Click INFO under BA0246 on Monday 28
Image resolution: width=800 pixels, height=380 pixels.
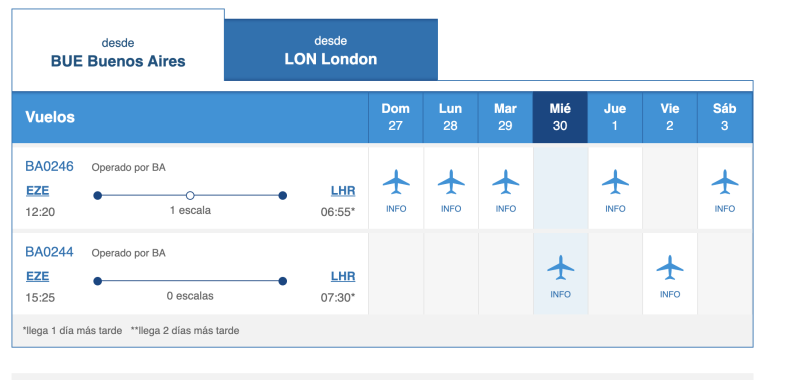tap(451, 209)
